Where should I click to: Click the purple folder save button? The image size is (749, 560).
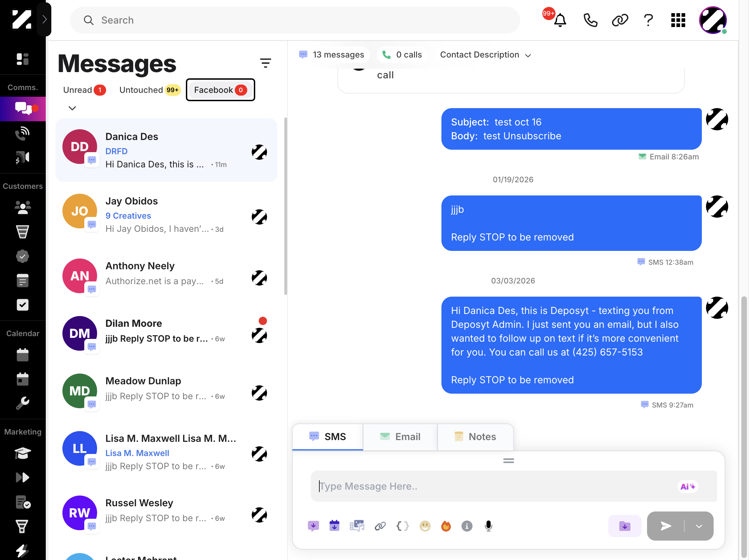pos(625,526)
